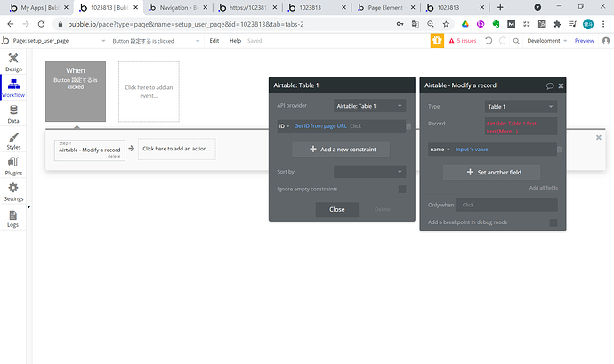Click the Bubble logo in the editor toolbar
Screen dimensions: 614x364
pos(5,40)
